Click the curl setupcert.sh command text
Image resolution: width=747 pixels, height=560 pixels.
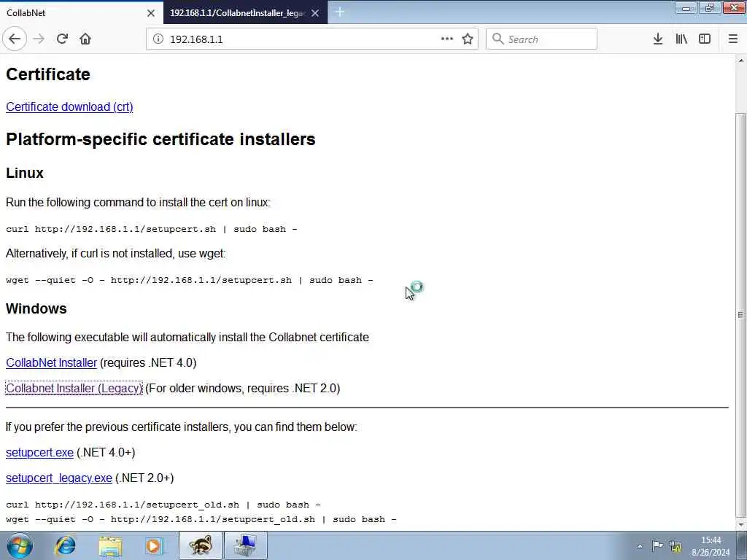[x=152, y=229]
